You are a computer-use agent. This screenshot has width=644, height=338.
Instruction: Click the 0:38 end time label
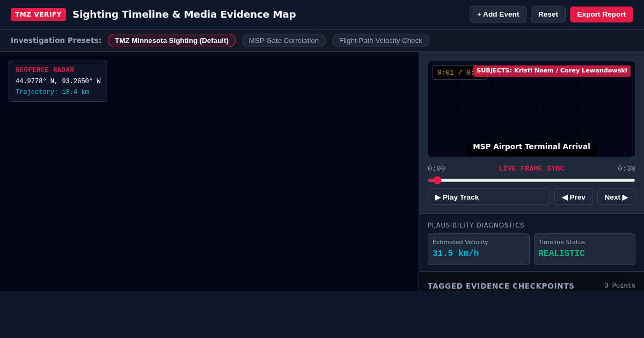626,168
